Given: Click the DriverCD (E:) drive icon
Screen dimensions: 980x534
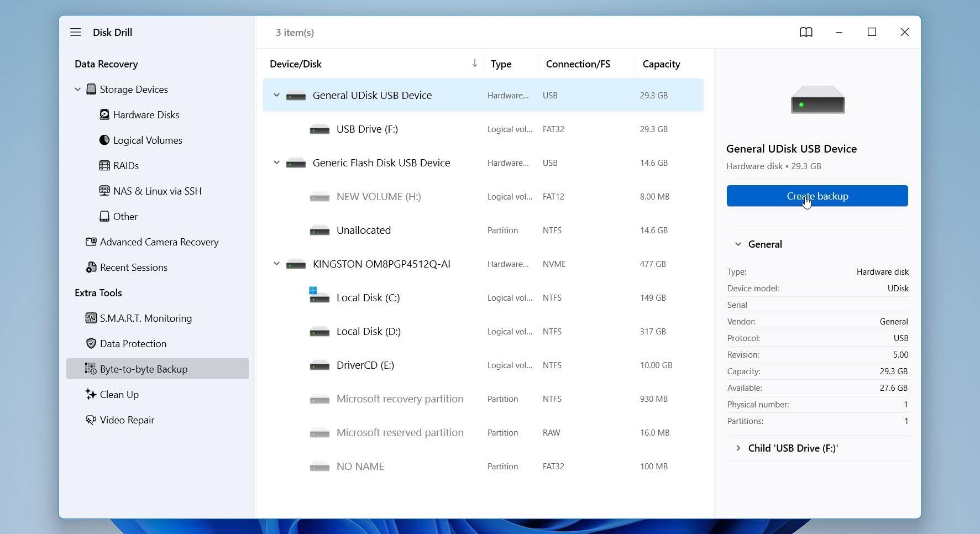Looking at the screenshot, I should [319, 365].
